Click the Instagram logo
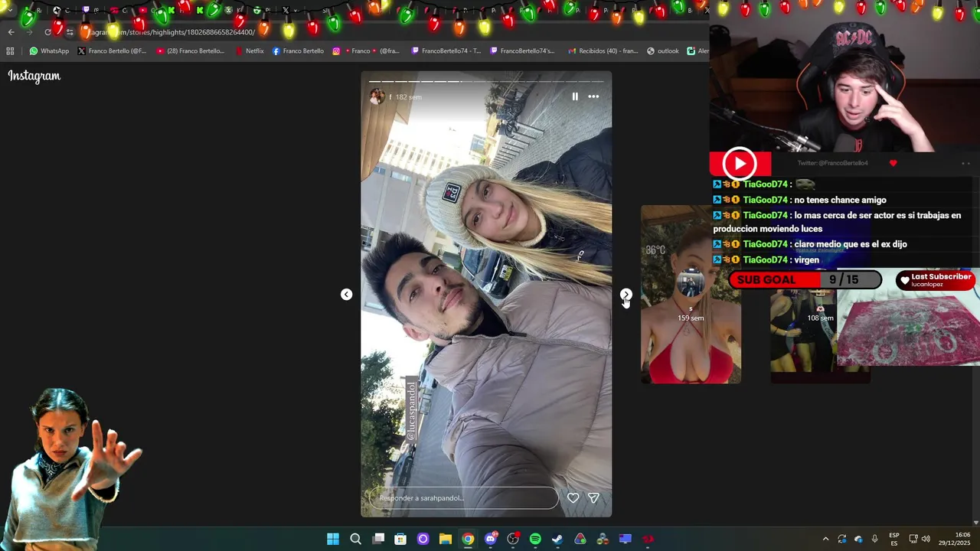 point(34,76)
